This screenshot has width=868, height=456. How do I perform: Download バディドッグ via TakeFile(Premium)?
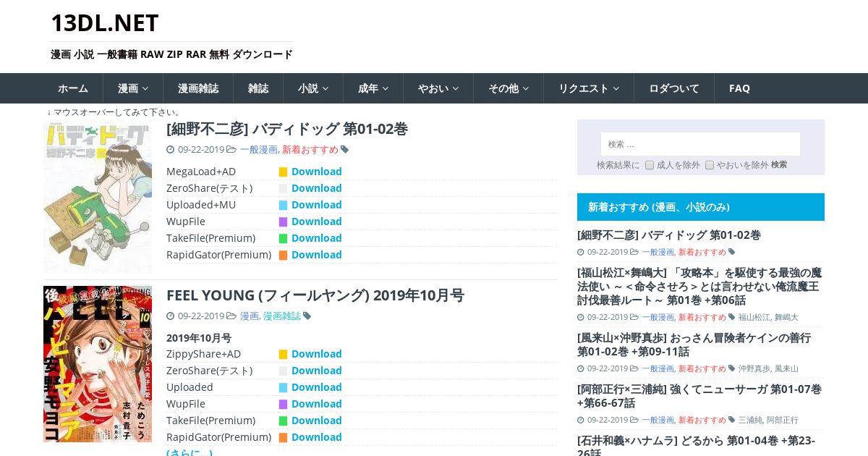[x=317, y=238]
